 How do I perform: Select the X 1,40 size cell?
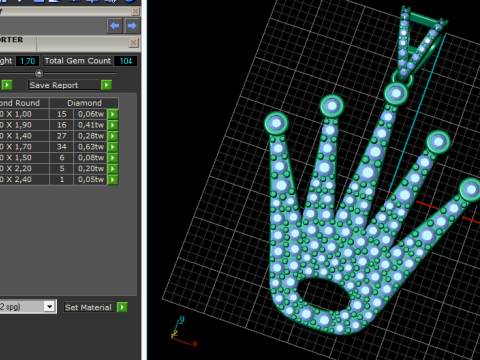click(x=24, y=136)
